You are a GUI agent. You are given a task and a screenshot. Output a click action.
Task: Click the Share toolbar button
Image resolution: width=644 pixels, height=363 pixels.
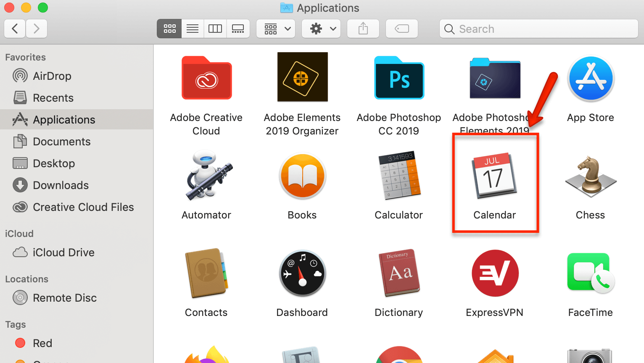(x=363, y=29)
